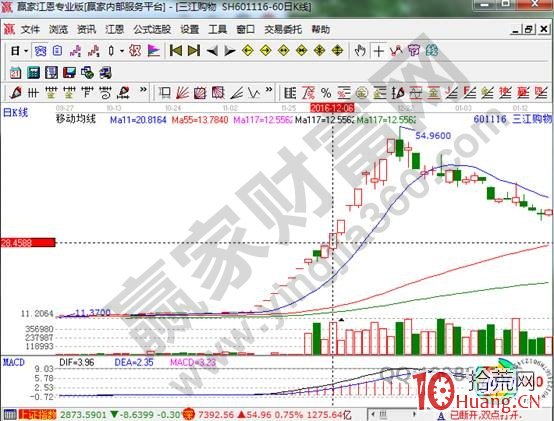
Task: Click the stair-step icon labeled 2
Action: [x=76, y=51]
